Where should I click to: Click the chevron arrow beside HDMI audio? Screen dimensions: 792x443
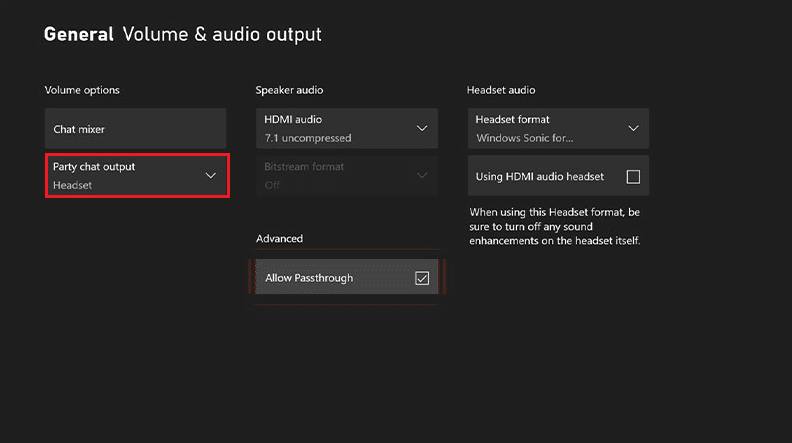click(x=421, y=129)
